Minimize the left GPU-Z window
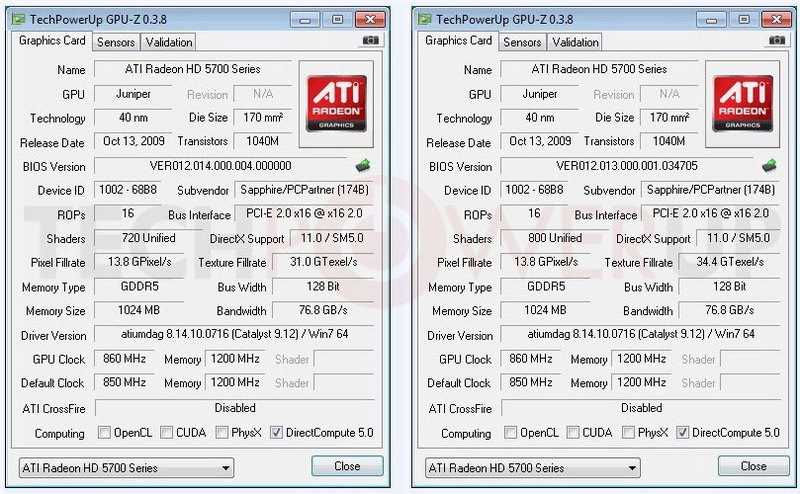800x494 pixels. coord(305,20)
